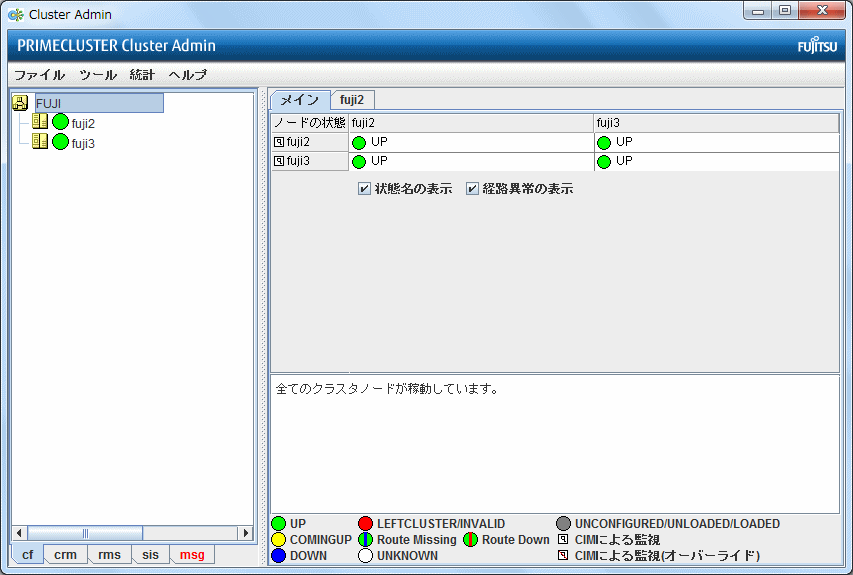Click the red LEFTCLUSTER/INVALID legend icon
The width and height of the screenshot is (853, 575).
(x=366, y=523)
